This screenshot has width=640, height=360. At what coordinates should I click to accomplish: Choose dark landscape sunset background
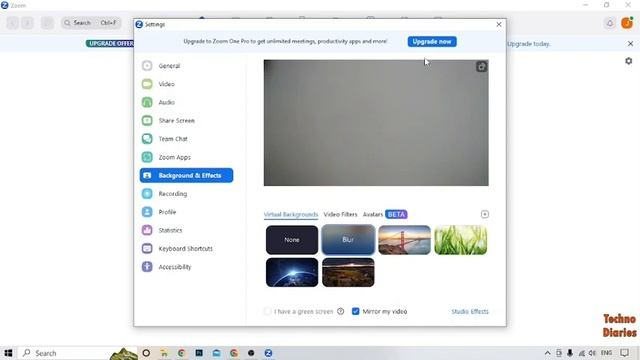click(348, 272)
